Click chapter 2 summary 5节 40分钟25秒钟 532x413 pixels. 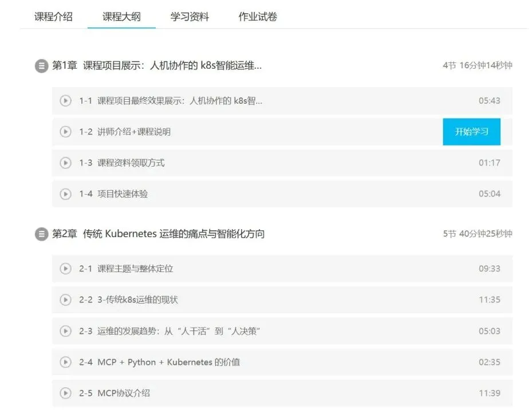click(478, 234)
